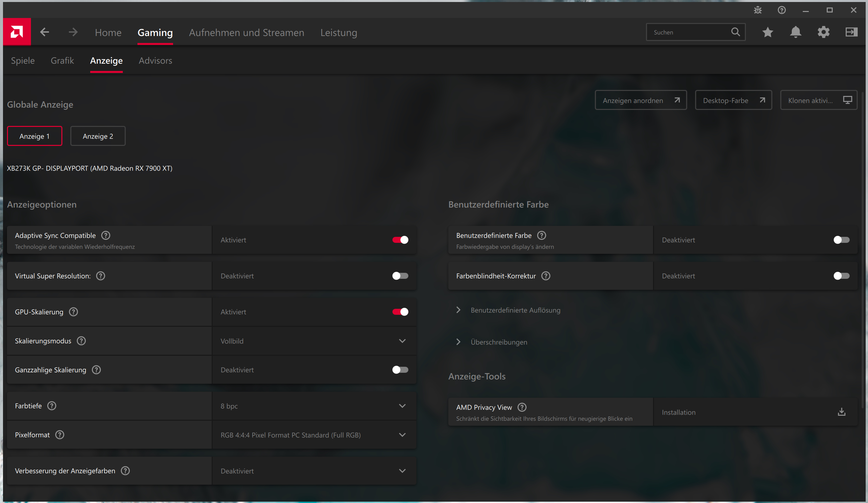Click the AMD logo home icon

coord(17,32)
